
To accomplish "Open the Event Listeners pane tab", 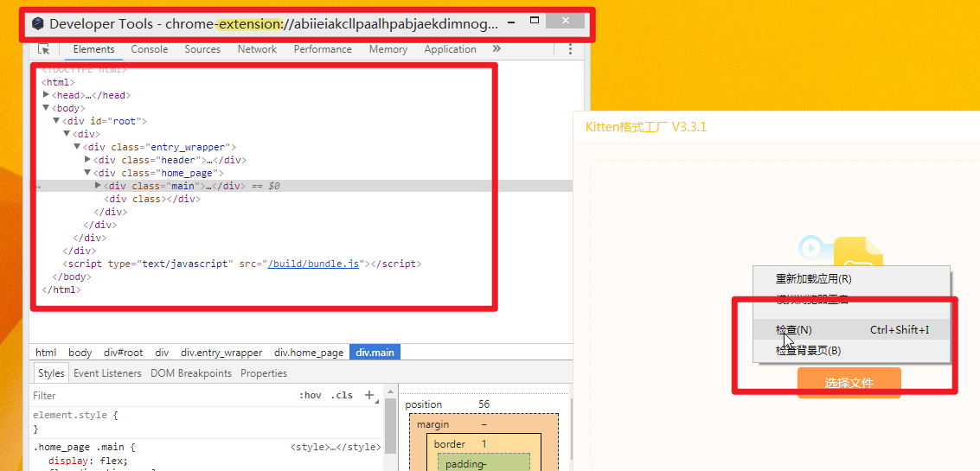I will pyautogui.click(x=107, y=373).
